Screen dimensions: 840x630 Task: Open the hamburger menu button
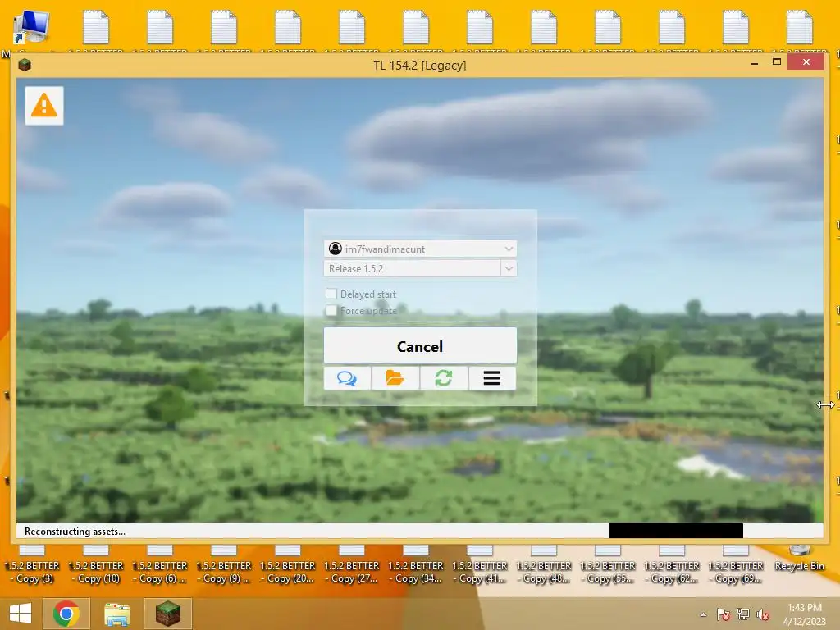pos(492,378)
